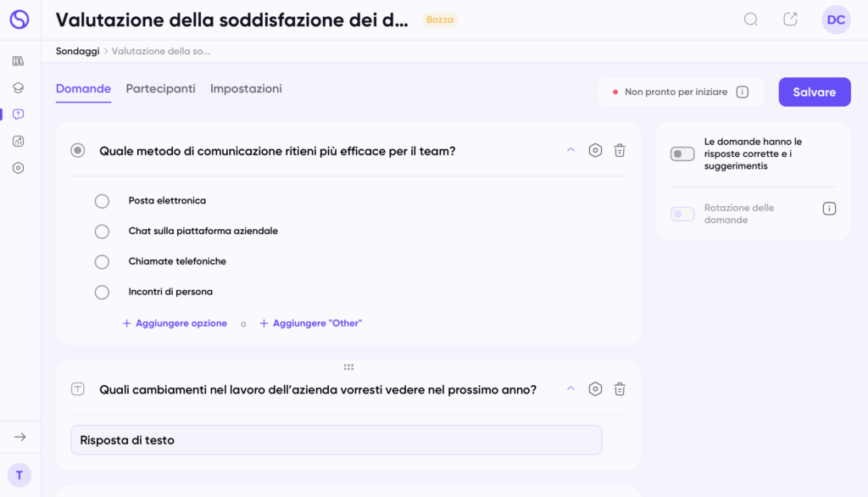Open the courses graduation cap icon
Viewport: 868px width, 497px height.
pos(19,87)
